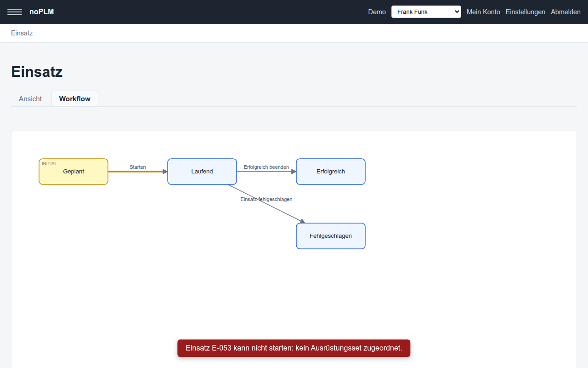Viewport: 588px width, 368px height.
Task: Click the Einsatz breadcrumb
Action: click(22, 33)
